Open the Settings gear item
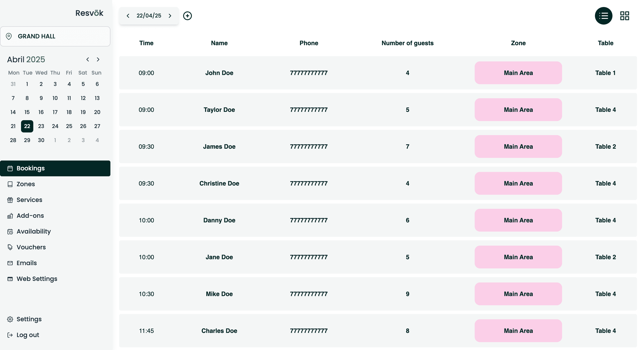Viewport: 644px width, 350px height. pos(29,319)
